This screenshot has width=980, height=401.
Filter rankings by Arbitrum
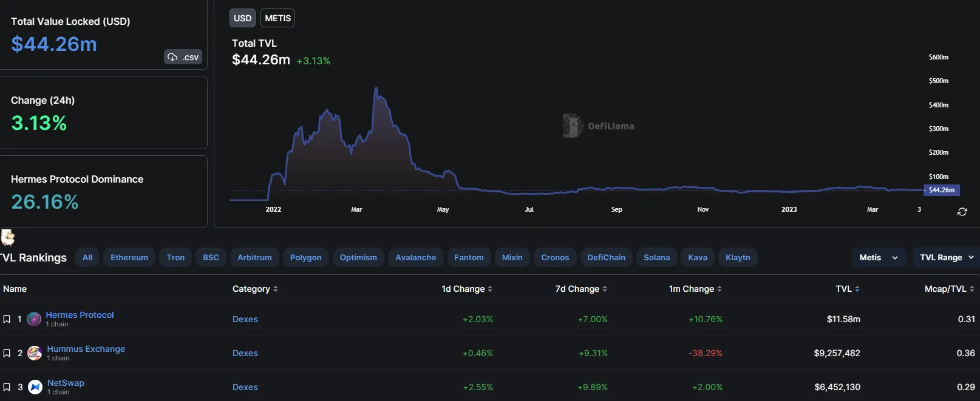[x=254, y=257]
